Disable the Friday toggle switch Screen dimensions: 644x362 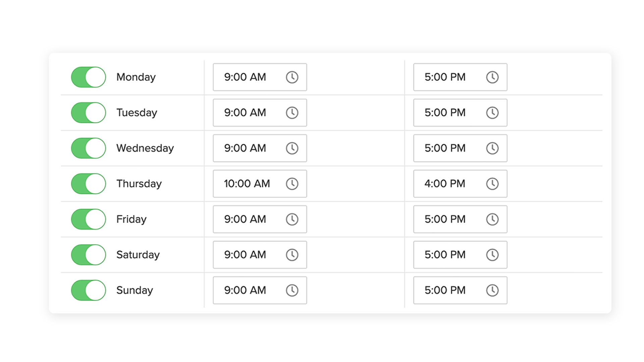coord(89,219)
